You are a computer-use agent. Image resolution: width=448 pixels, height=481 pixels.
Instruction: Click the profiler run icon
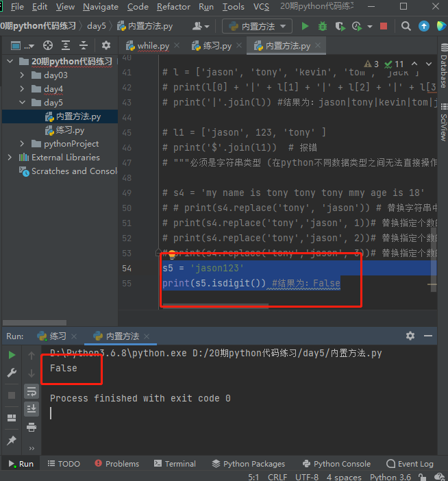click(357, 27)
